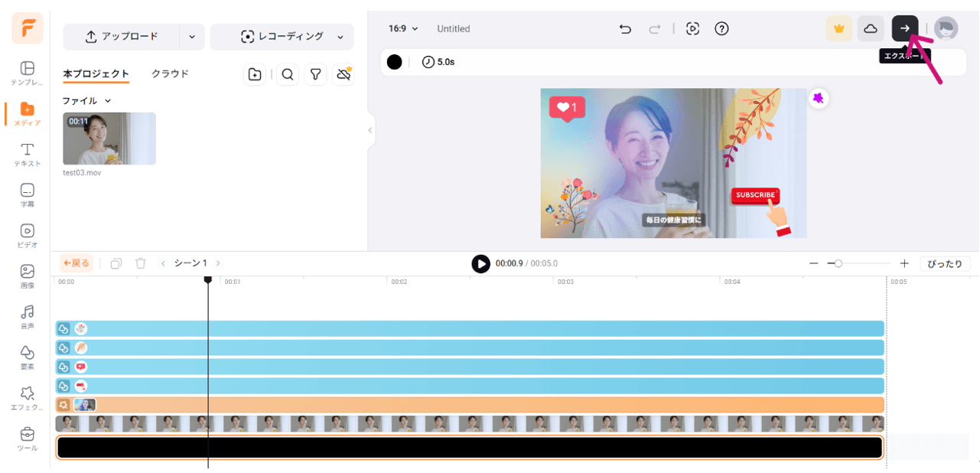Redo the last undone action
Viewport: 980px width, 473px height.
tap(654, 28)
